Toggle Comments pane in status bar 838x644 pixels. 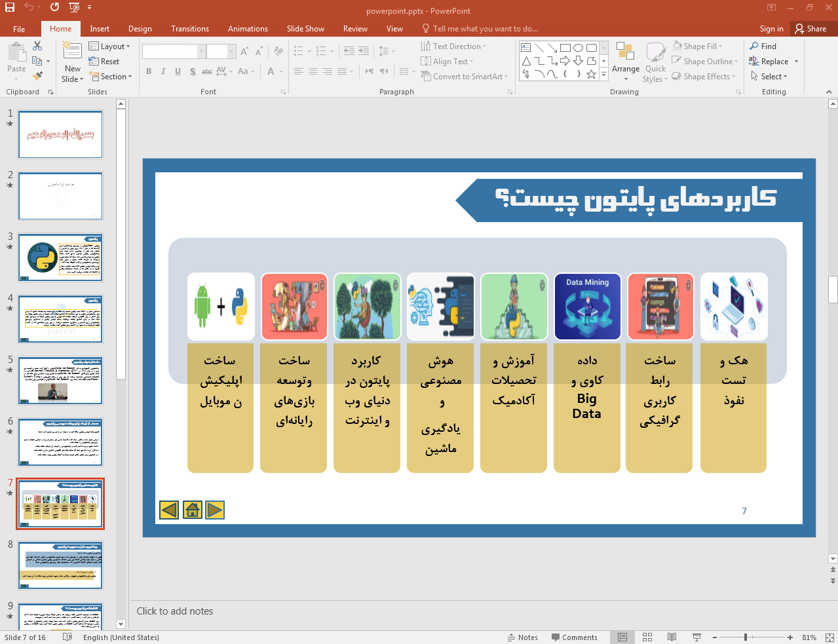point(574,637)
